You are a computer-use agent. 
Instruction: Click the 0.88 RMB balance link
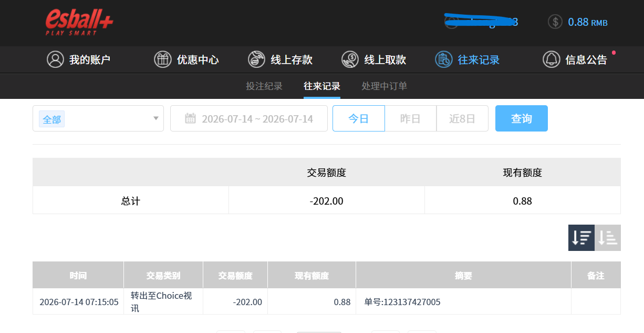tap(588, 22)
